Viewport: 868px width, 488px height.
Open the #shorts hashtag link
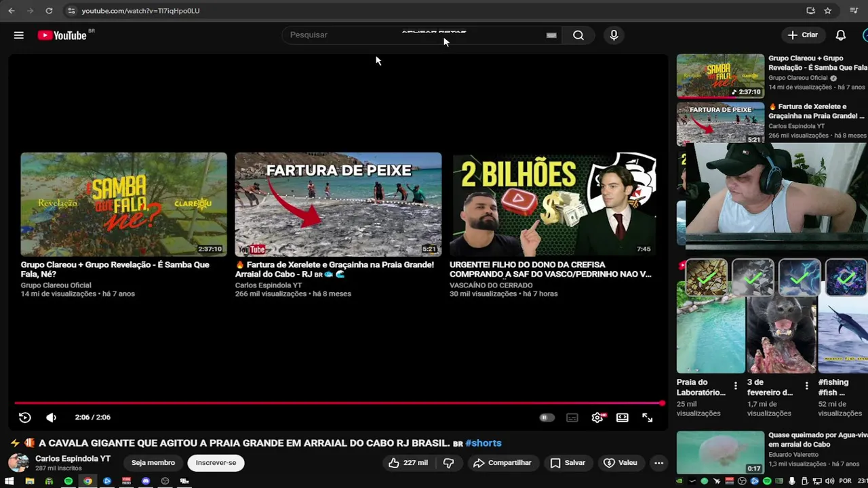(x=484, y=443)
